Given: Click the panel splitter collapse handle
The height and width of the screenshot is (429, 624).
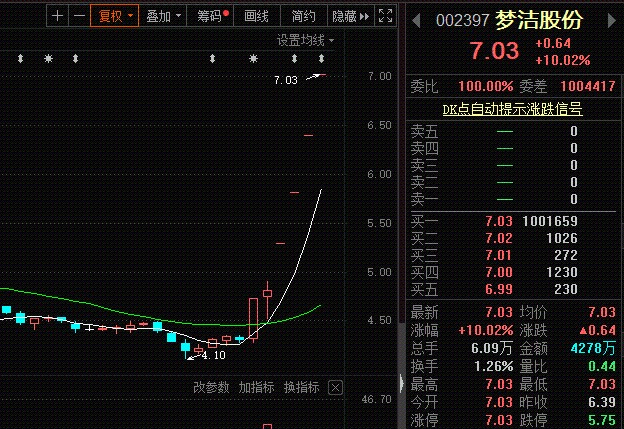Looking at the screenshot, I should pos(402,383).
